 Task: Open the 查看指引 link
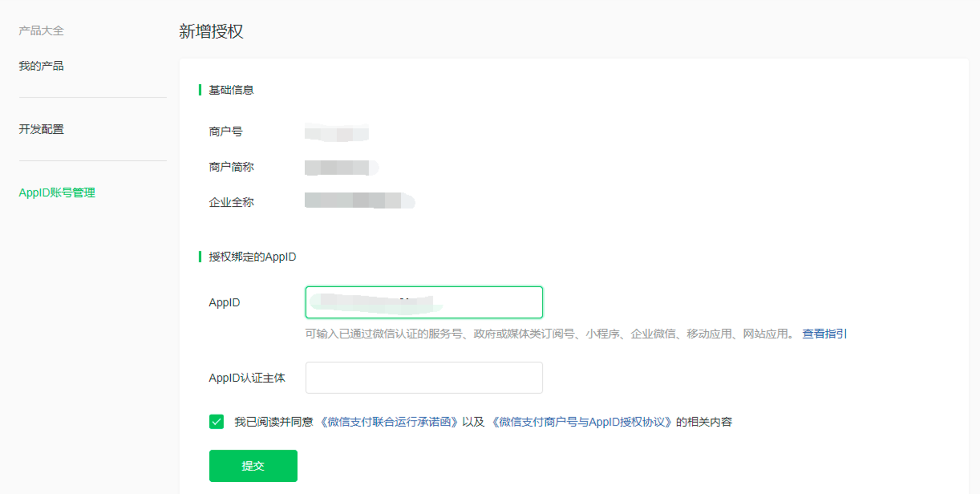[x=825, y=334]
